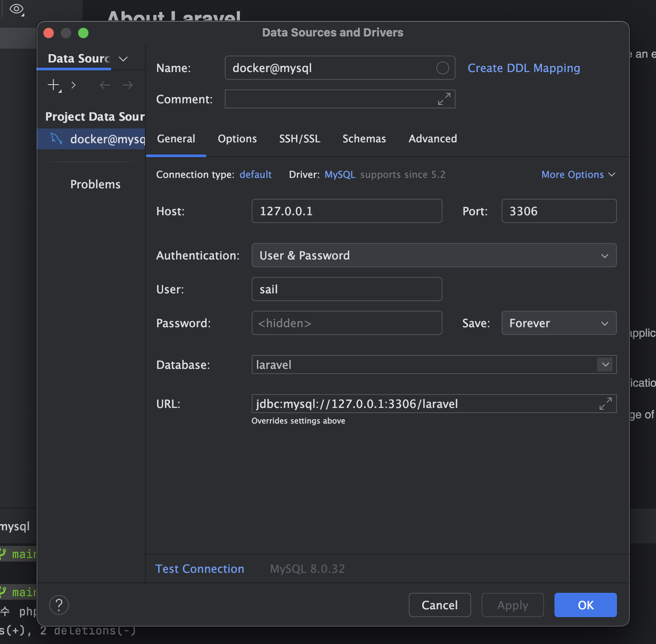656x644 pixels.
Task: Click the Name input field
Action: point(340,68)
